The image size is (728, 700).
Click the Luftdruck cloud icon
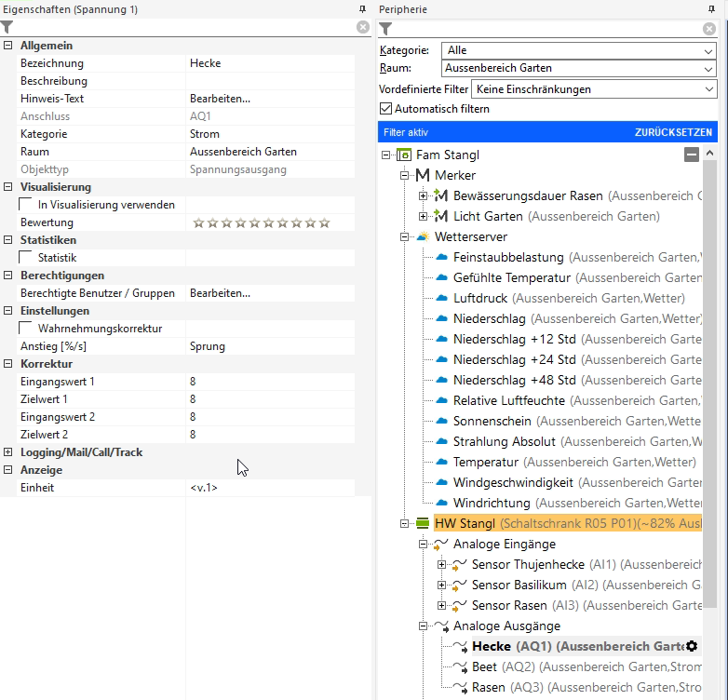(441, 298)
